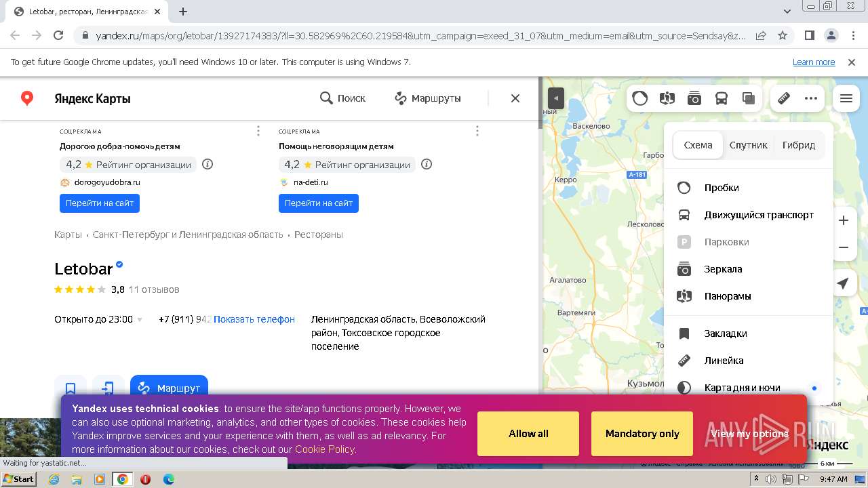Open Chrome side panel icon
Viewport: 868px width, 488px height.
[x=809, y=35]
